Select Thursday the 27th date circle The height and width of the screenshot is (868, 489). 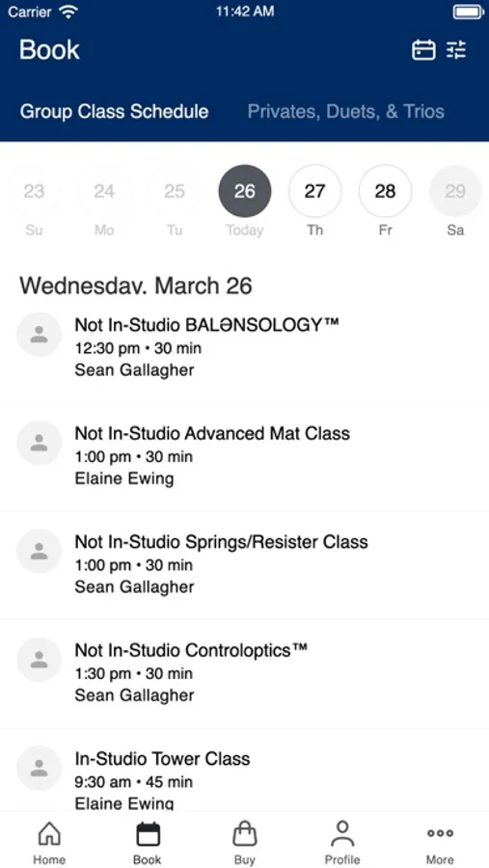click(x=315, y=191)
